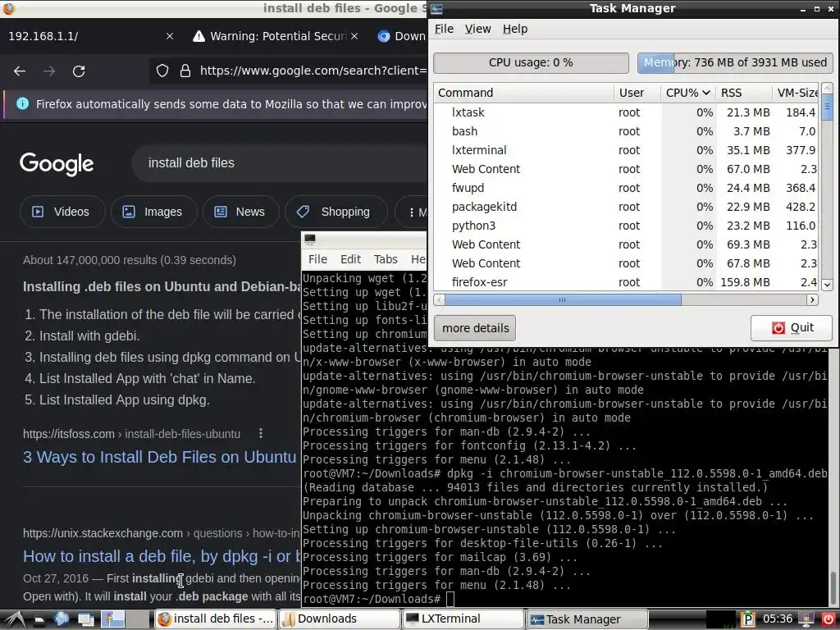This screenshot has width=840, height=630.
Task: Sort by the CPU% column header
Action: click(x=688, y=93)
